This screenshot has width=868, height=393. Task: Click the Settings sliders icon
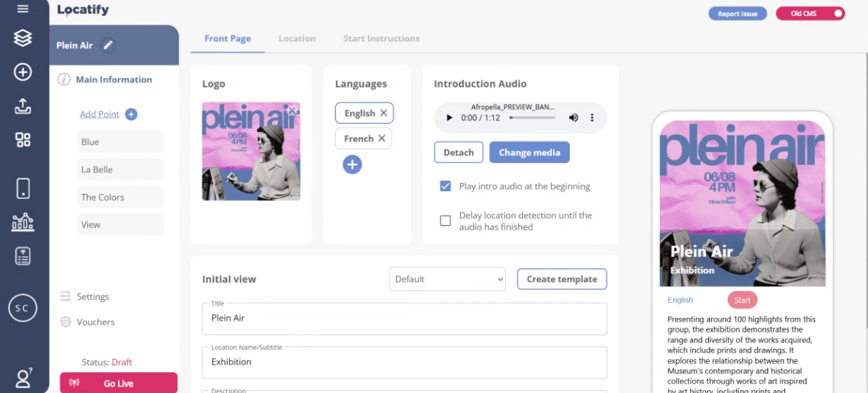[x=66, y=296]
